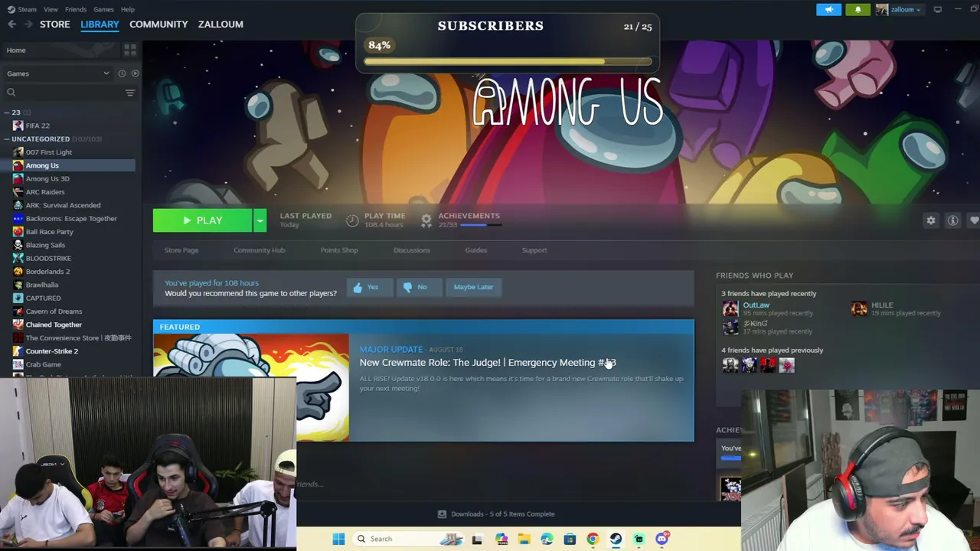The height and width of the screenshot is (551, 980).
Task: Open Steam notifications bell
Action: click(x=857, y=9)
